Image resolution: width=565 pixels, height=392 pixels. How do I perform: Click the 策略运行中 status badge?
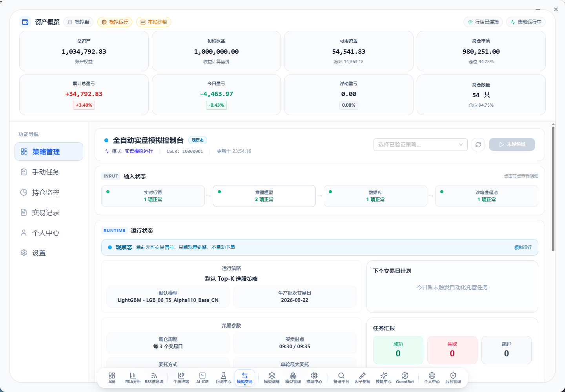526,22
